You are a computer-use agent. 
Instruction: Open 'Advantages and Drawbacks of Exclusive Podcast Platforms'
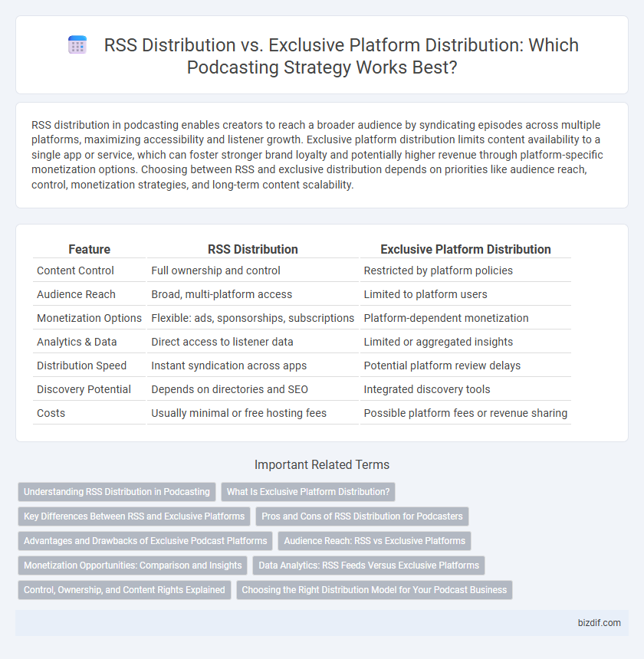click(x=146, y=541)
